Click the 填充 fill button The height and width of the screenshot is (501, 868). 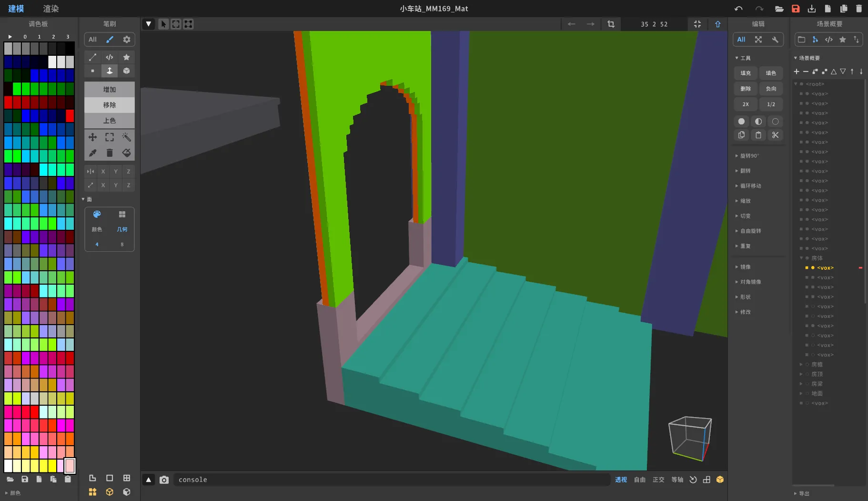pos(746,73)
